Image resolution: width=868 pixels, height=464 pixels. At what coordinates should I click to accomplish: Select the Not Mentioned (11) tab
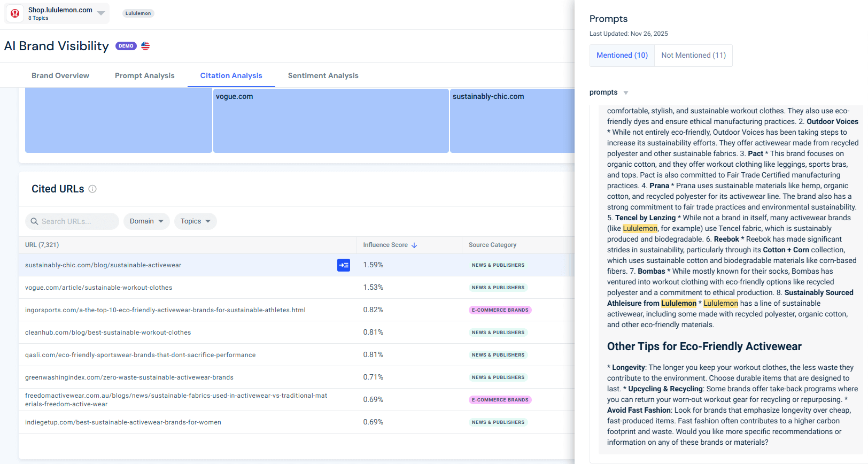[x=693, y=56]
